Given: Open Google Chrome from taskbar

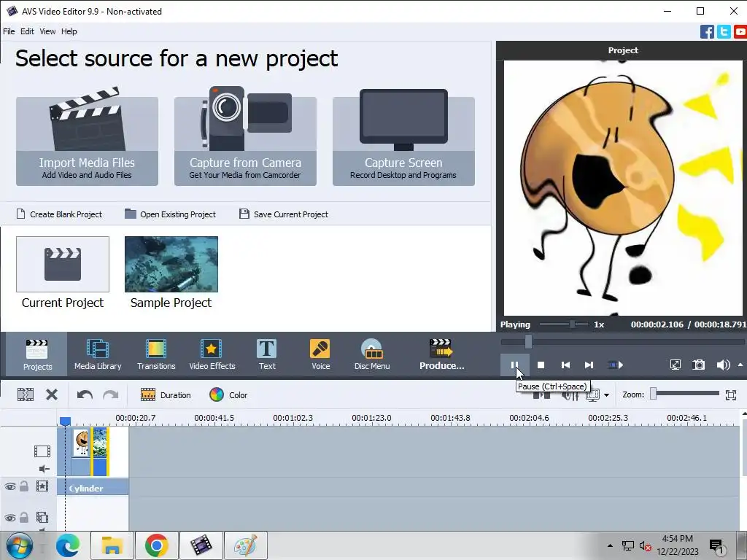Looking at the screenshot, I should coord(157,545).
